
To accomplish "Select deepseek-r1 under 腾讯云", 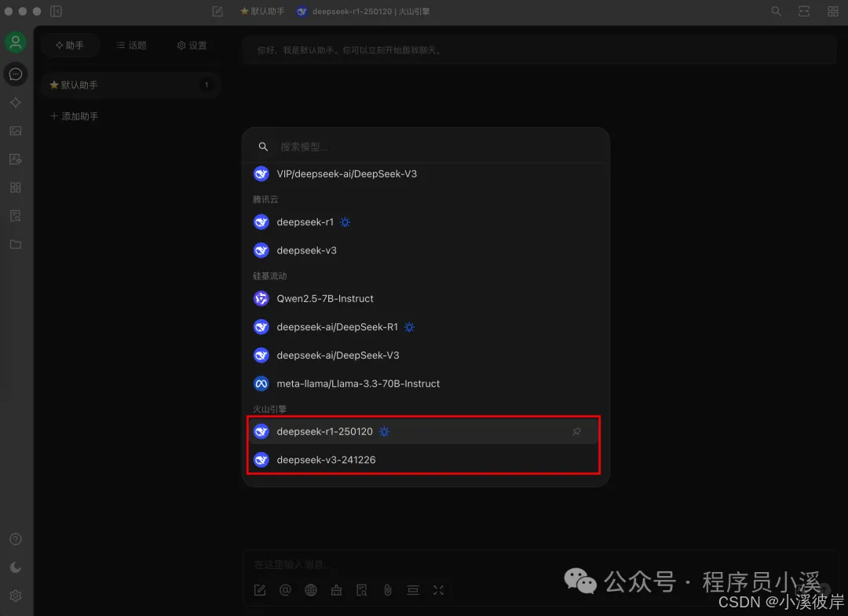I will (x=426, y=222).
